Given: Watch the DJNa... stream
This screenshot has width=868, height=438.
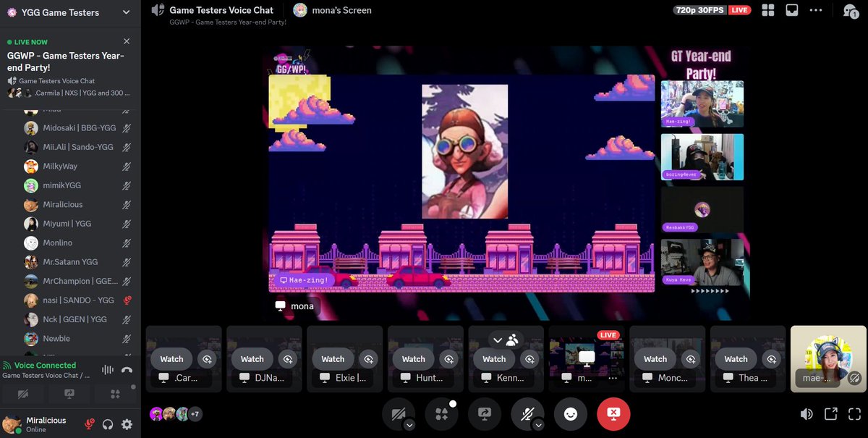Looking at the screenshot, I should point(252,359).
